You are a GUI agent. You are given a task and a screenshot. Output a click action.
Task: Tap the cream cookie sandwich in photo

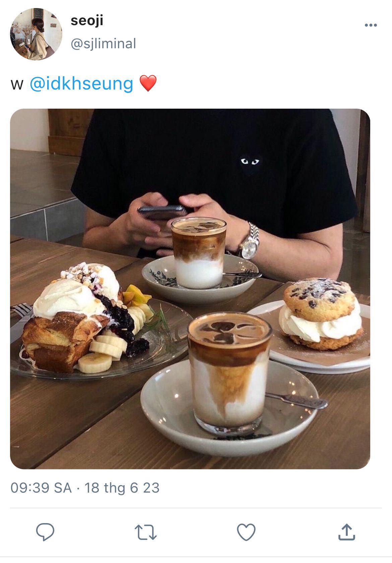322,314
